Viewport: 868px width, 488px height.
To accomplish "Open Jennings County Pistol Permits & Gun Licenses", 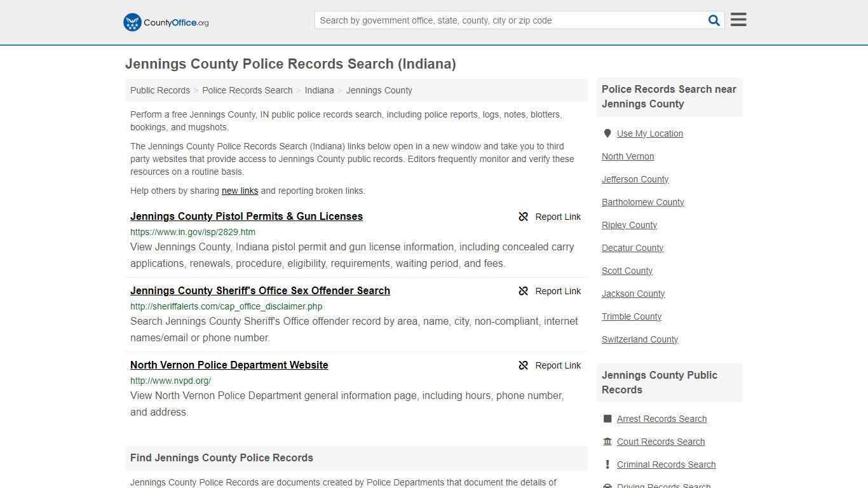I will (247, 217).
